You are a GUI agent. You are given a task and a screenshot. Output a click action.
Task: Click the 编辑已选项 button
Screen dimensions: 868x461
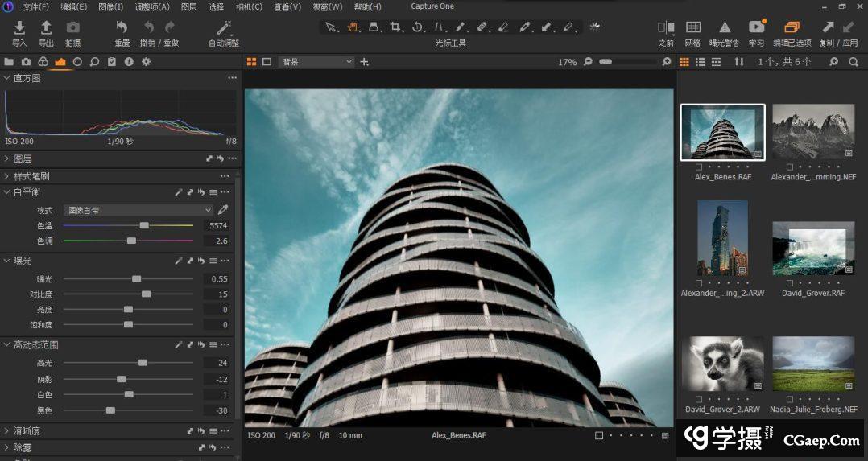point(792,29)
